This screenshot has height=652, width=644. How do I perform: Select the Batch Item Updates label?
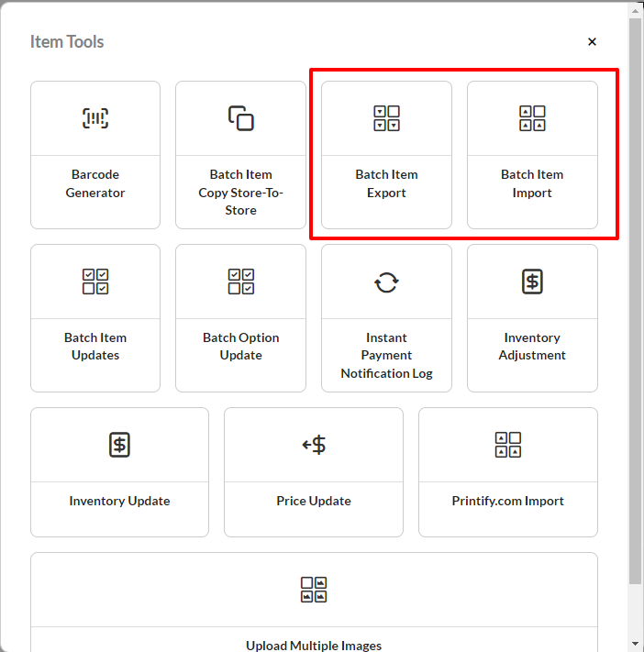(95, 347)
